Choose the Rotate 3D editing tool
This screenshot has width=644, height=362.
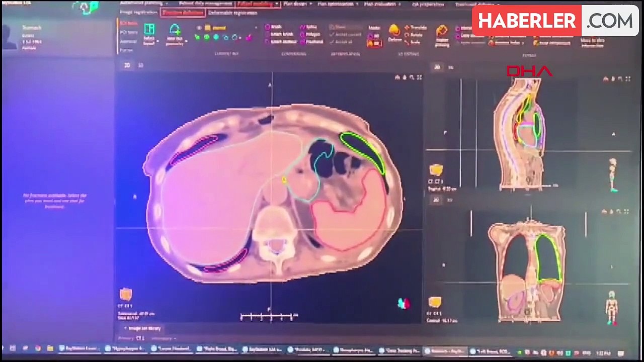point(414,35)
